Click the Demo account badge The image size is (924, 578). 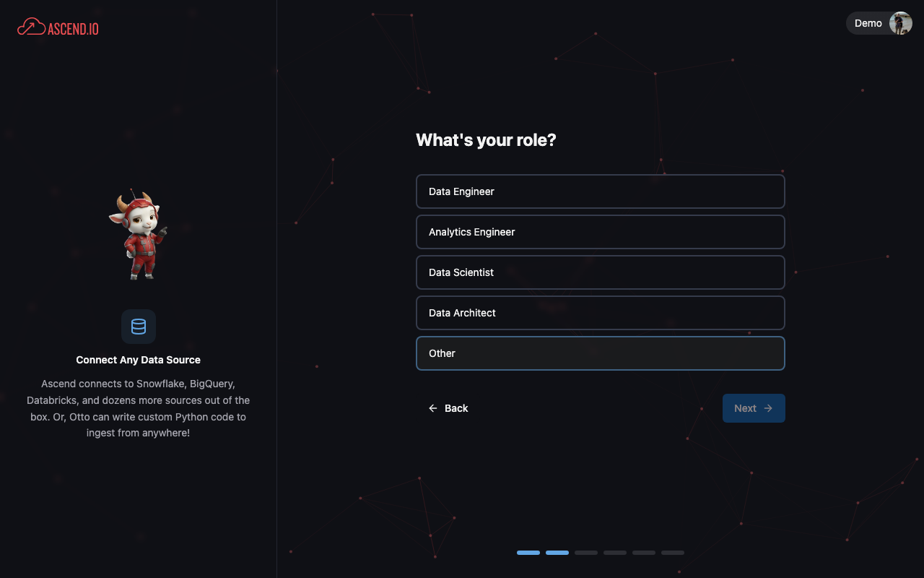coord(868,23)
